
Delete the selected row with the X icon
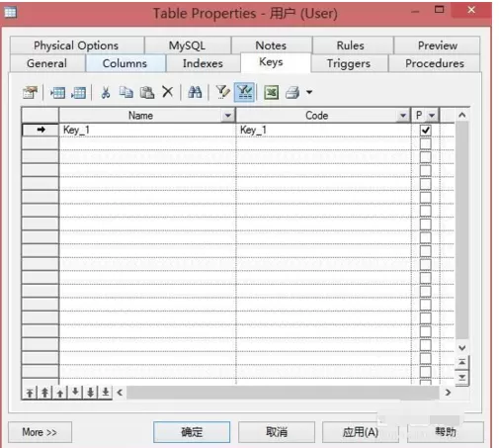[168, 92]
